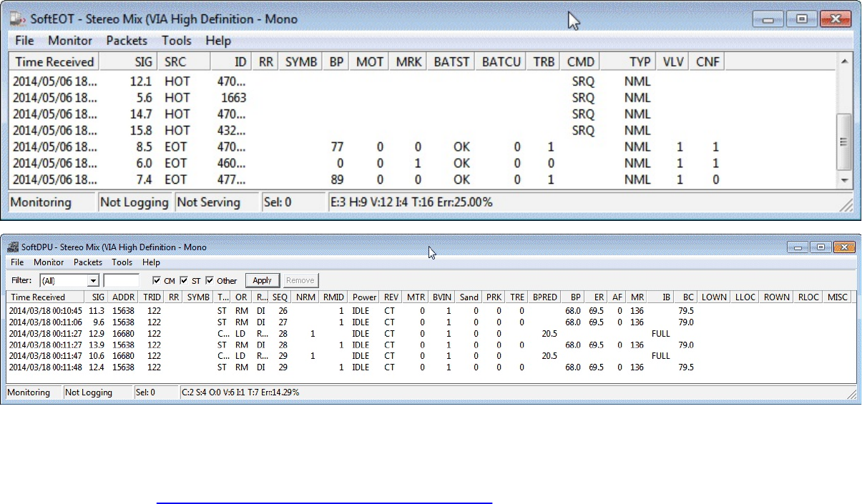Select the HOT row with SIG 12.1
The width and height of the screenshot is (862, 504).
(423, 81)
